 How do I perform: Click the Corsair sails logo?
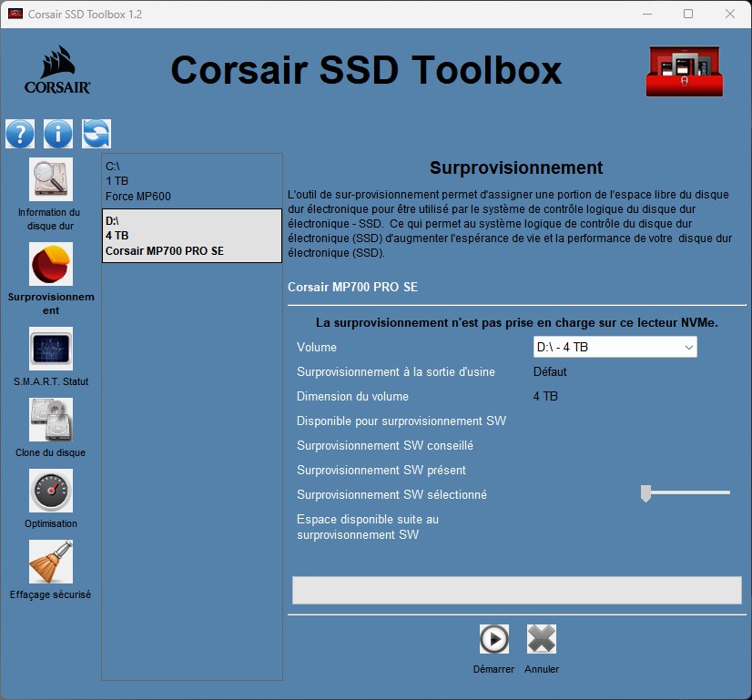57,70
